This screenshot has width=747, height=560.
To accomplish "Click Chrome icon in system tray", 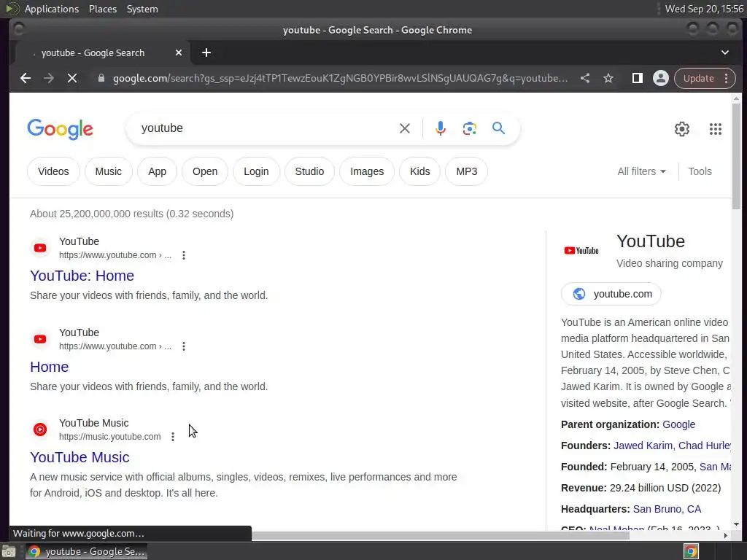I will pos(691,551).
